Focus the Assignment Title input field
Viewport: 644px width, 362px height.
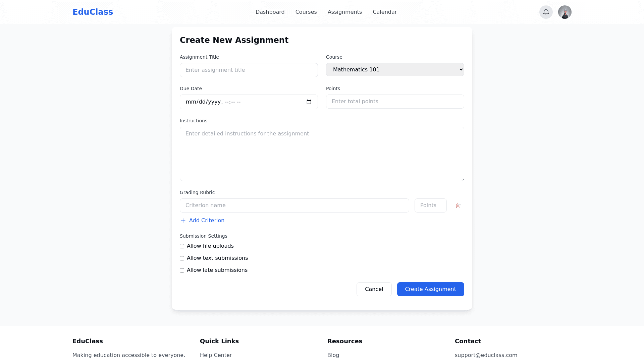(249, 70)
